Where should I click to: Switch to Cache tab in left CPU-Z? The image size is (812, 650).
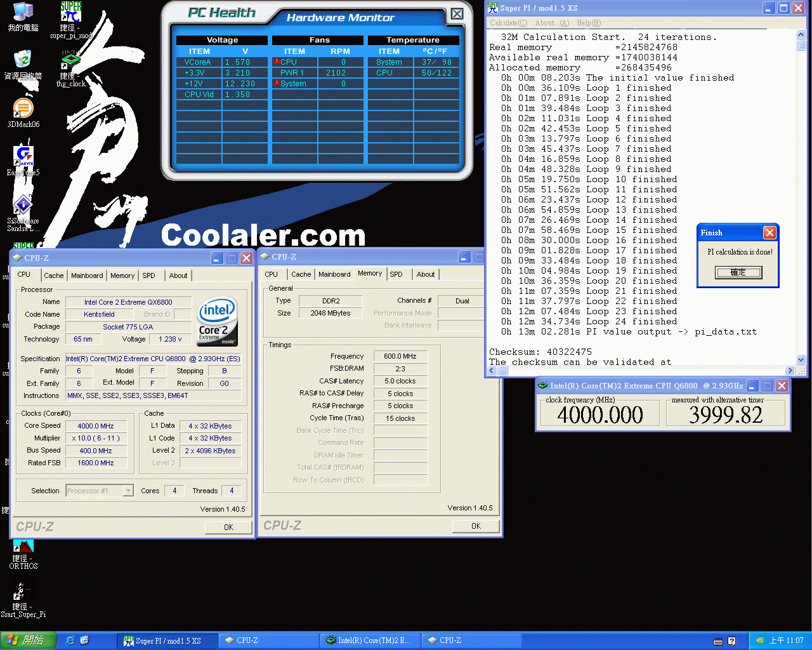coord(54,275)
